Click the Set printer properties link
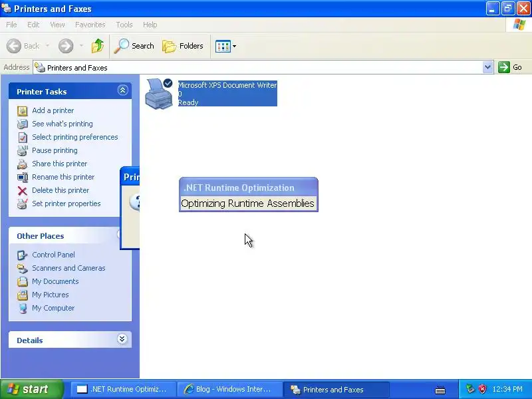532x399 pixels. point(66,203)
